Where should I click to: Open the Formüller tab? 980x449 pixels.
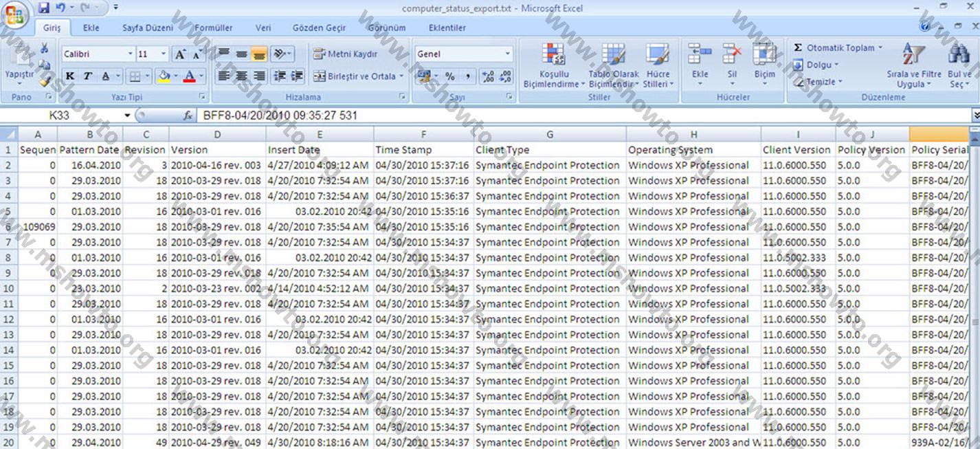[214, 28]
